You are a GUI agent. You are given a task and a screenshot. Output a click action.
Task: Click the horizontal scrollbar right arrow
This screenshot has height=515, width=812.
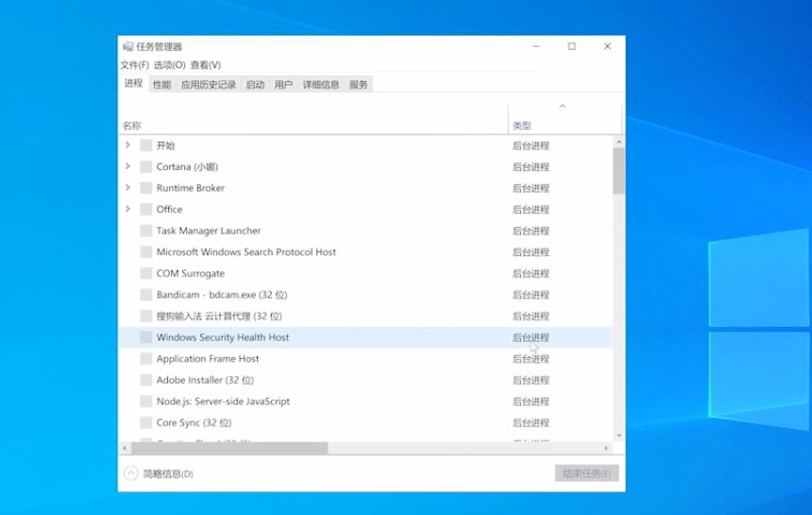pos(606,448)
